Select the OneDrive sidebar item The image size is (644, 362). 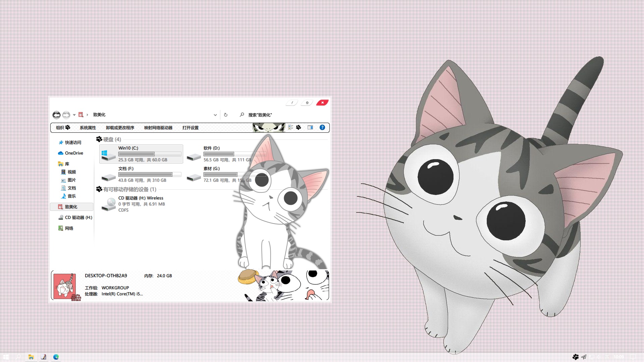click(74, 153)
